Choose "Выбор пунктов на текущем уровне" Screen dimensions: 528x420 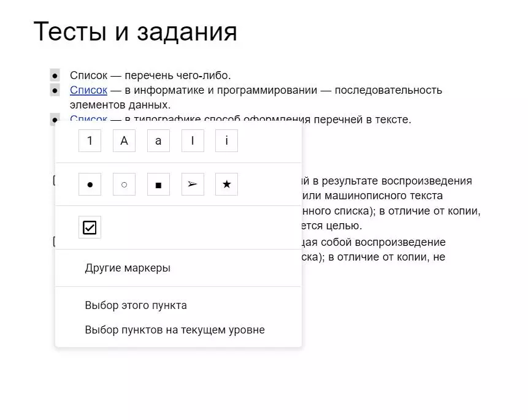pos(174,329)
